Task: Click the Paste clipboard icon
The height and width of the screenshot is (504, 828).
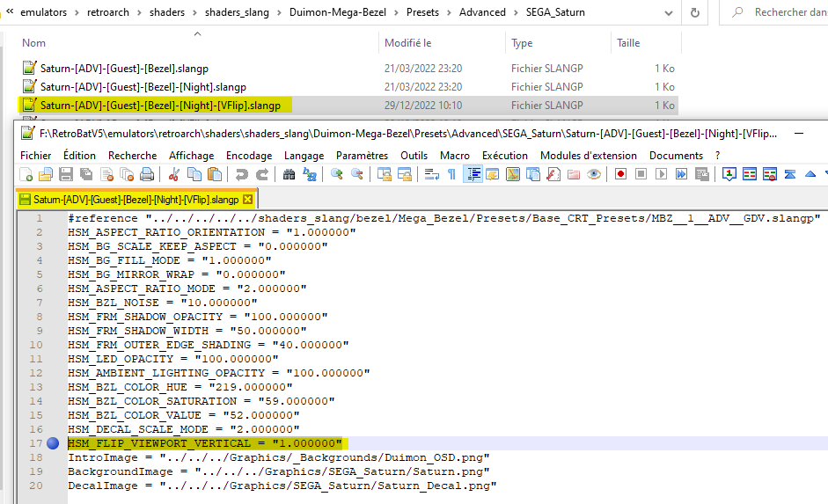Action: pos(212,174)
